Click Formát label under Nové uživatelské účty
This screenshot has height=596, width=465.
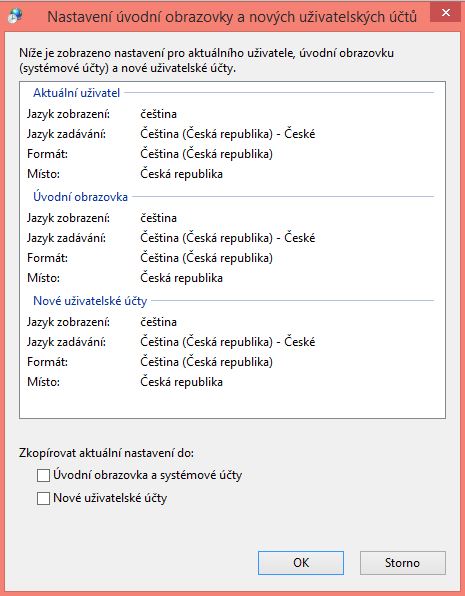tap(48, 362)
